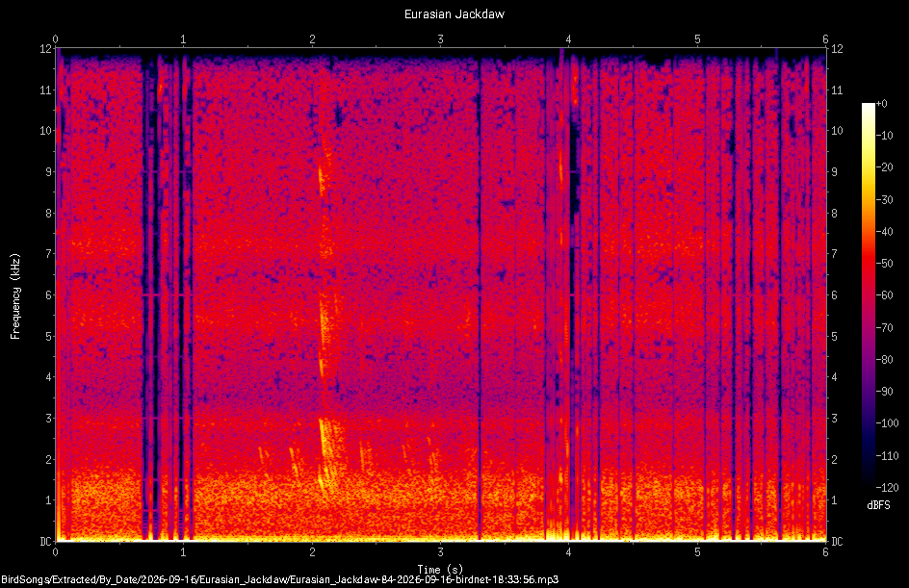Click the -30 dBFS scale value
Viewport: 909px width, 588px height.
tap(885, 200)
